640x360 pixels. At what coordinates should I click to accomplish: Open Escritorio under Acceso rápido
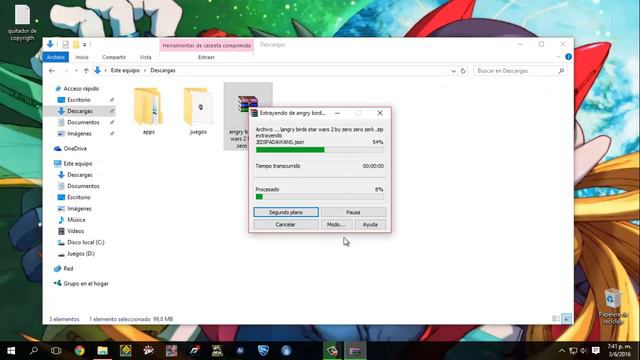[x=79, y=100]
